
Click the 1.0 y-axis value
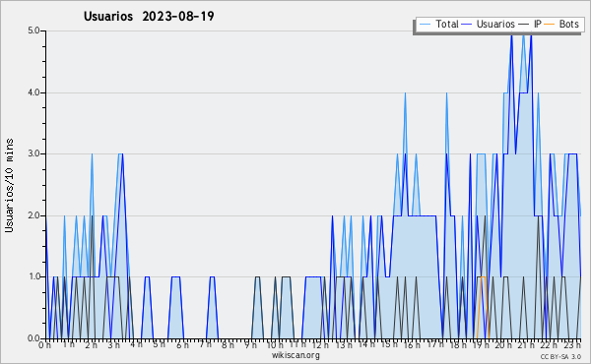pos(33,276)
